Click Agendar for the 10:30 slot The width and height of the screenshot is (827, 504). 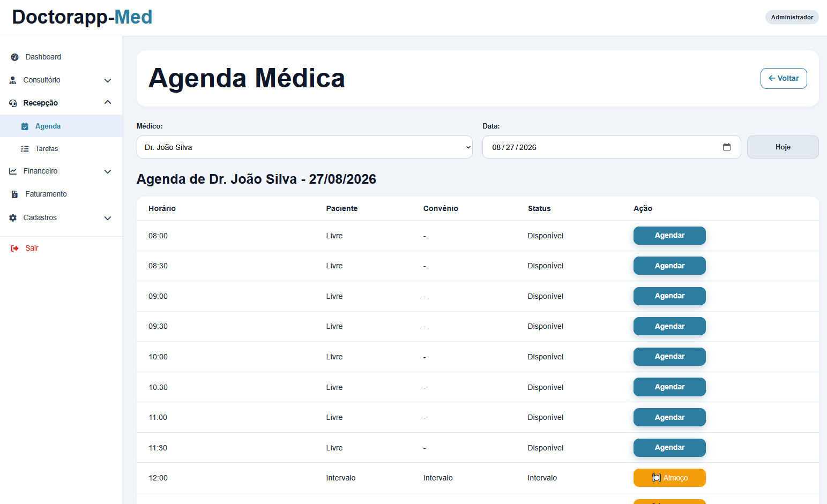tap(669, 387)
